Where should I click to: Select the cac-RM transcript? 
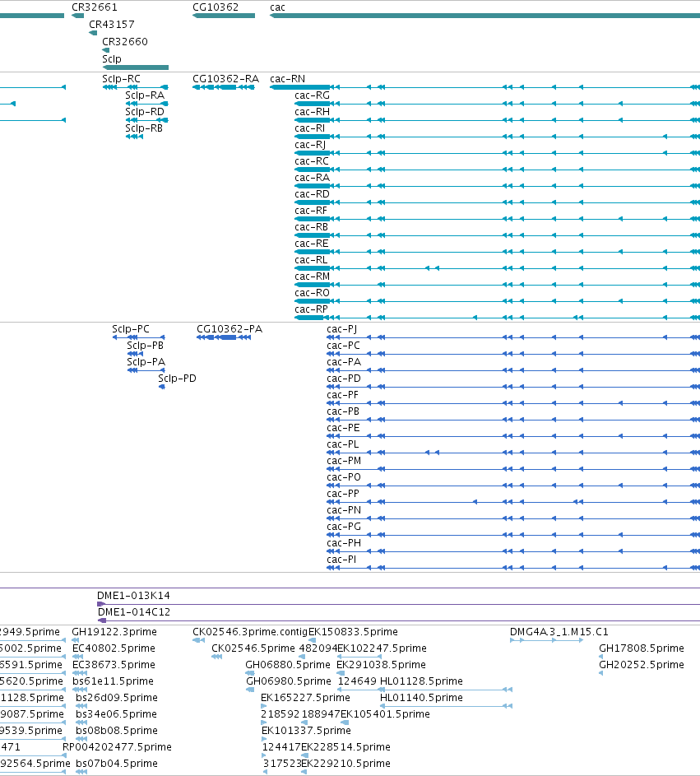(497, 285)
